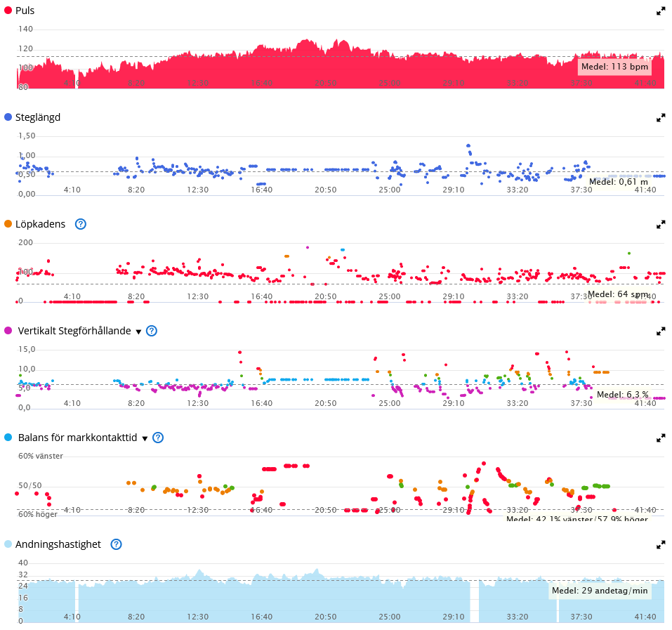Click the 'Medel: 113 bpm' label
Screen dimensions: 672x630
click(614, 67)
